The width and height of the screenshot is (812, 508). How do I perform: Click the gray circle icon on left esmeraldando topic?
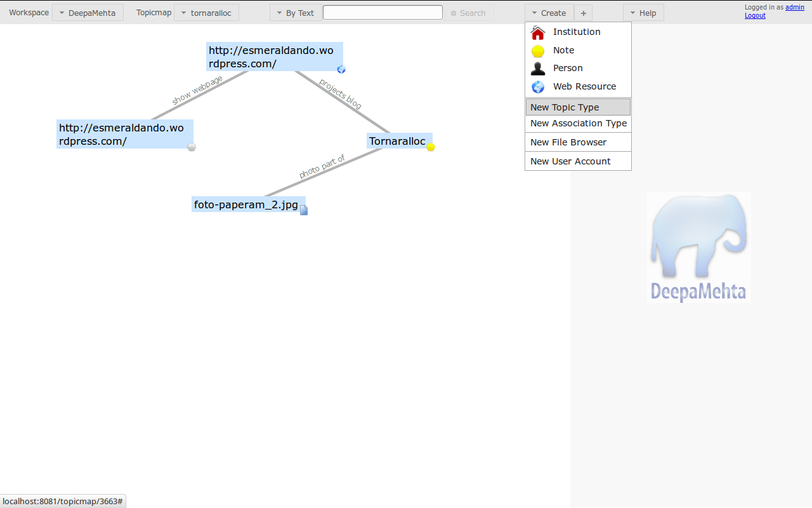click(x=192, y=147)
